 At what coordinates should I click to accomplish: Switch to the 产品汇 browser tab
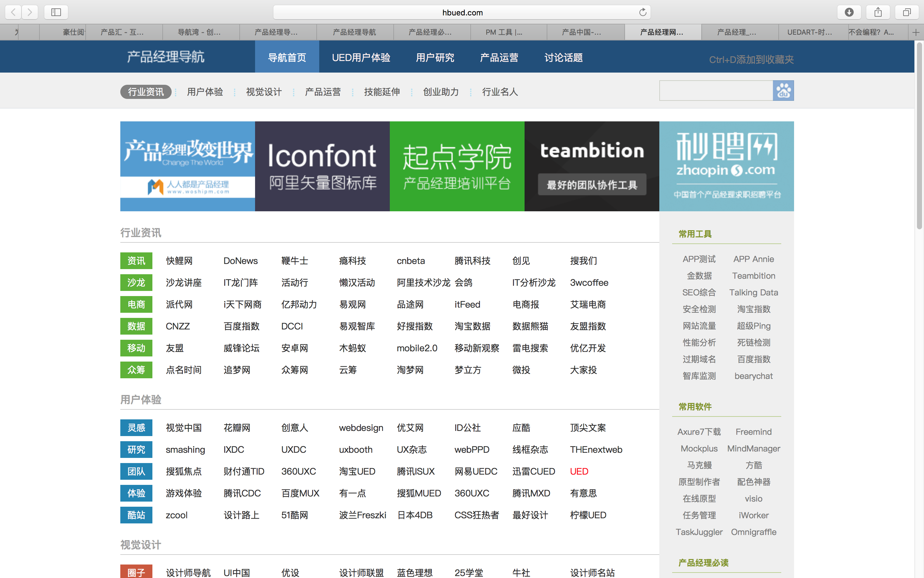tap(124, 32)
